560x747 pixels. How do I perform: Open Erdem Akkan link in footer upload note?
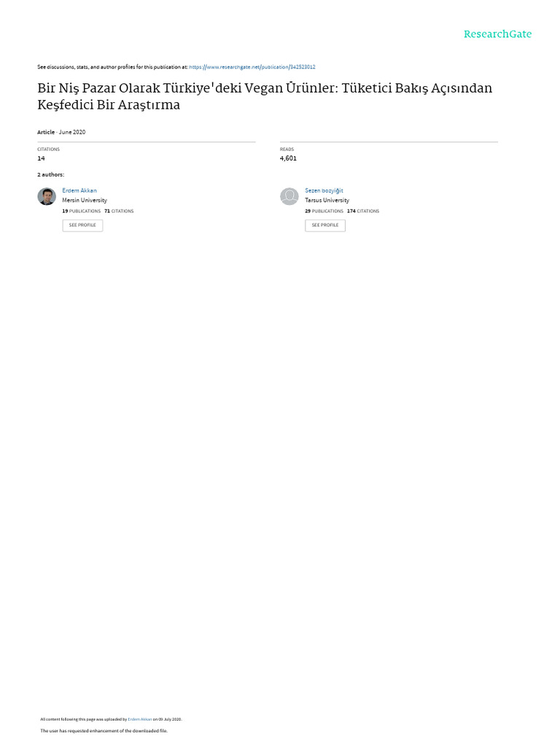[139, 719]
